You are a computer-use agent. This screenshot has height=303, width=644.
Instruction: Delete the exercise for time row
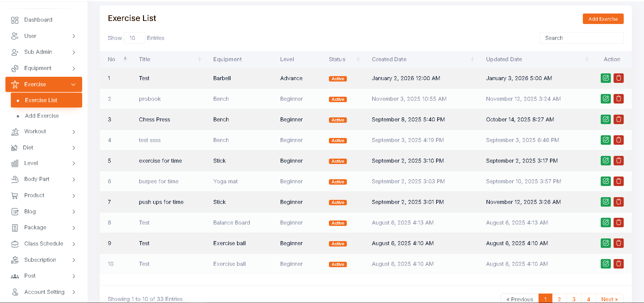[x=618, y=161]
